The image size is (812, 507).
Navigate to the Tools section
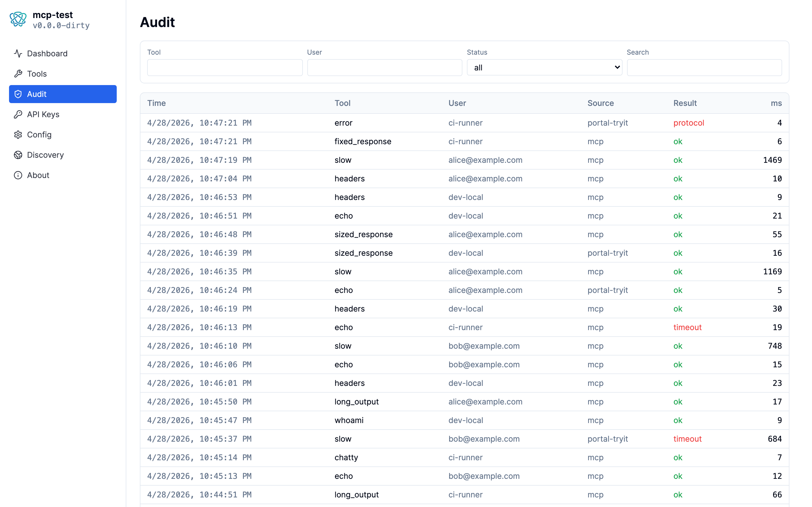point(37,74)
